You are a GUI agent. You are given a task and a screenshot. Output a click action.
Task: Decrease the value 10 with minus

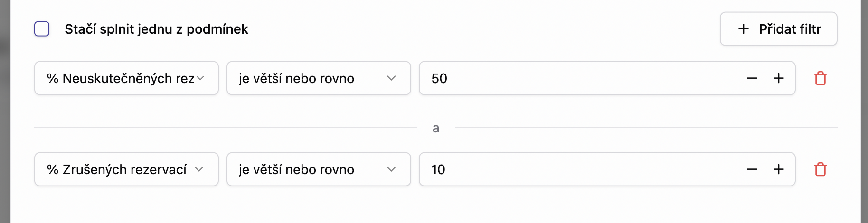point(752,169)
